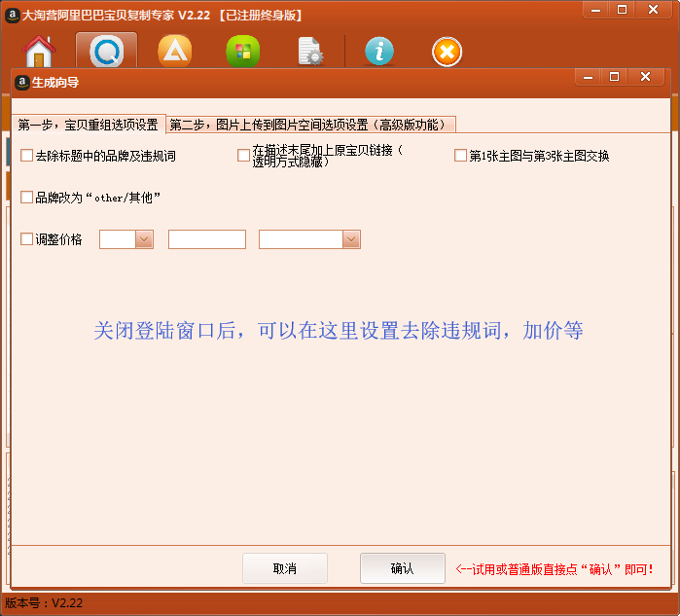Tick the 调整价格 checkbox
Image resolution: width=680 pixels, height=616 pixels.
coord(27,239)
